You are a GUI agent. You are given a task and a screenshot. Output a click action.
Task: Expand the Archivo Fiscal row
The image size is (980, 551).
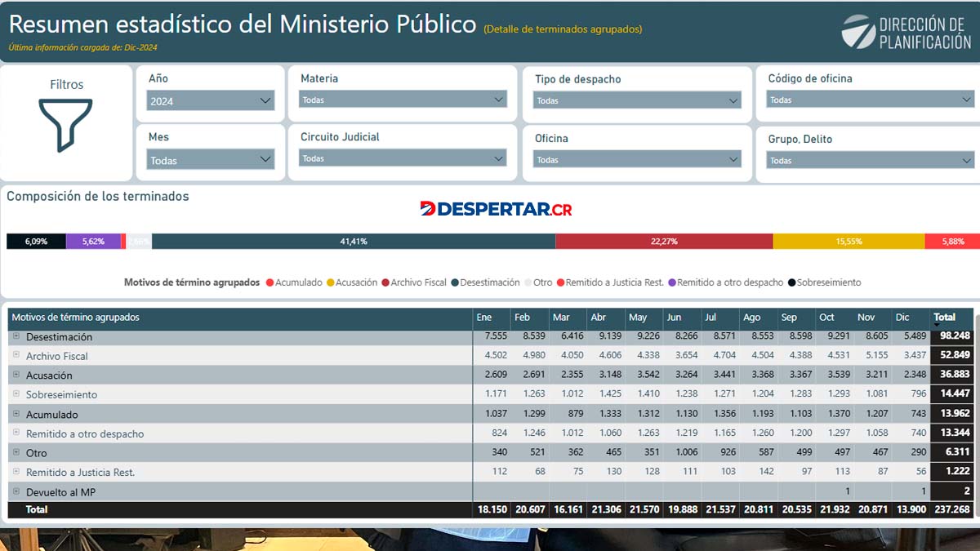pos(16,355)
